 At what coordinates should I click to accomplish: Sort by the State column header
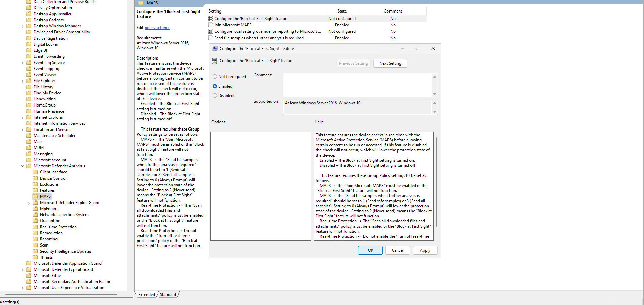(x=342, y=11)
